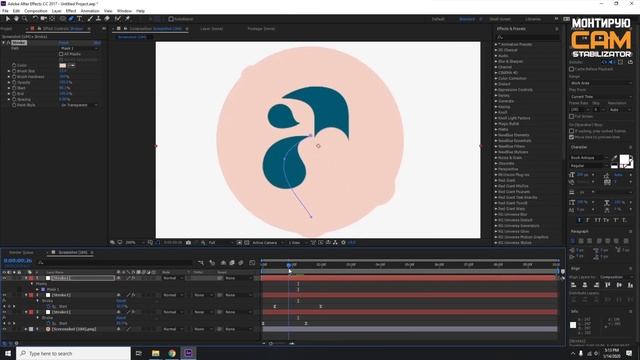The height and width of the screenshot is (360, 640).
Task: Take a snapshot with the camera icon
Action: tap(188, 243)
